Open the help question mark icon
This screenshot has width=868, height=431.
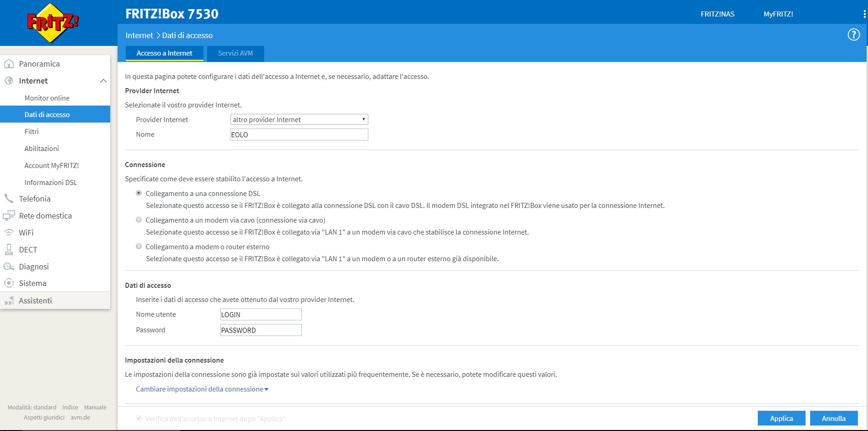coord(853,34)
